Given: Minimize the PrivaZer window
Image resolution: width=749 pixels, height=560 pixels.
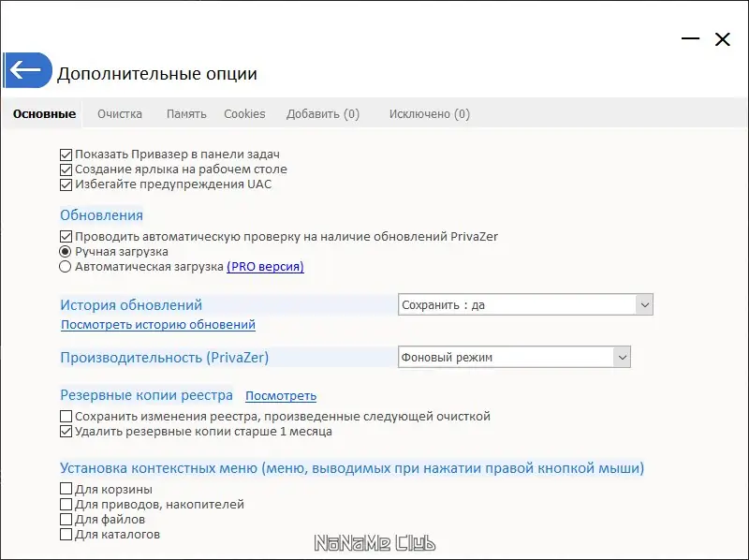Looking at the screenshot, I should 691,39.
